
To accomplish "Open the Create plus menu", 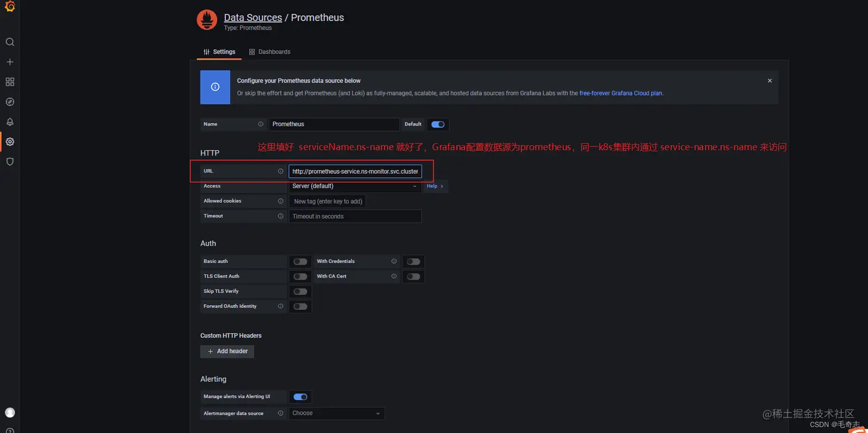I will (10, 62).
